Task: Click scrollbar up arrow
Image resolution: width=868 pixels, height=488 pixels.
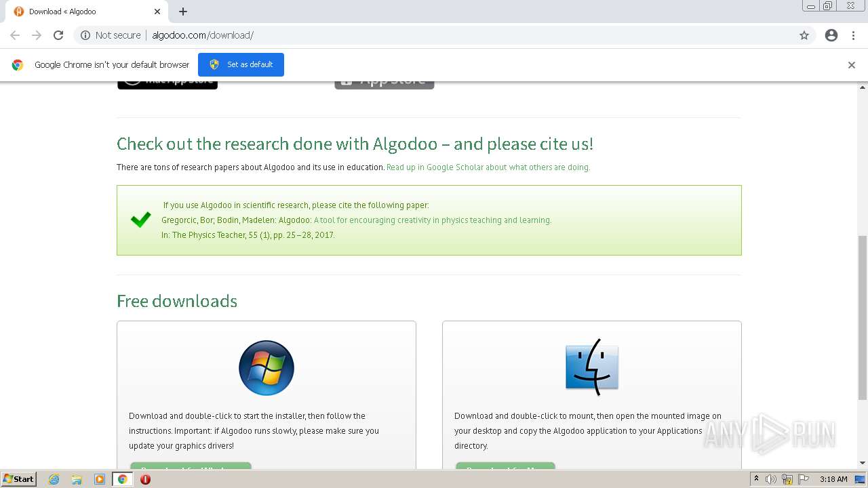Action: pyautogui.click(x=863, y=87)
